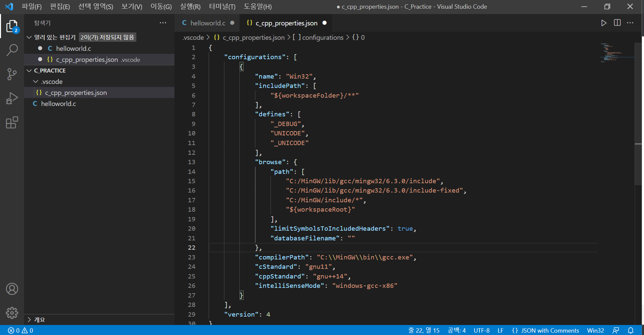Click the VS Code logo icon
644x335 pixels.
9,6
